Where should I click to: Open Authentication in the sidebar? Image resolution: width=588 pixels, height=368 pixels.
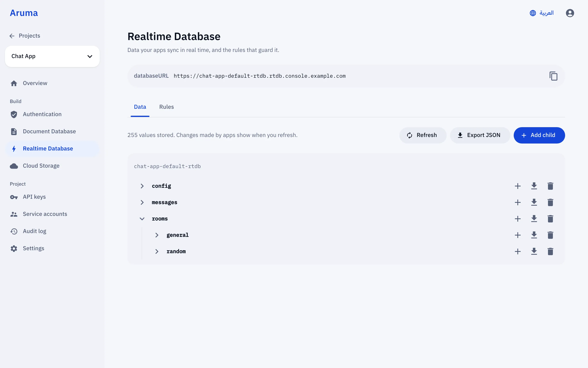52,114
